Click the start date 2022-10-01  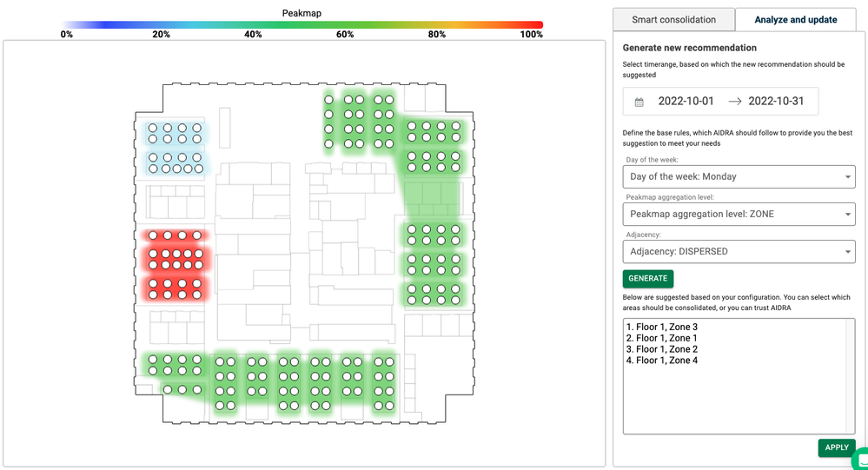[x=686, y=102]
